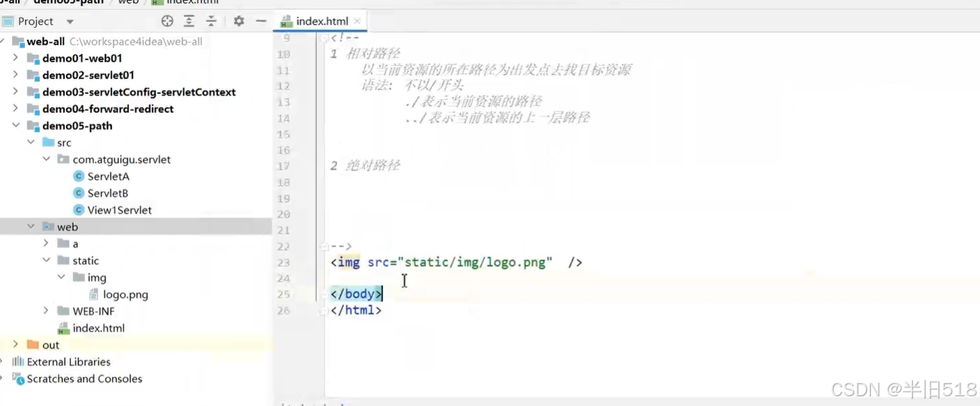Collapse the src folder arrow
The height and width of the screenshot is (406, 980).
point(31,142)
